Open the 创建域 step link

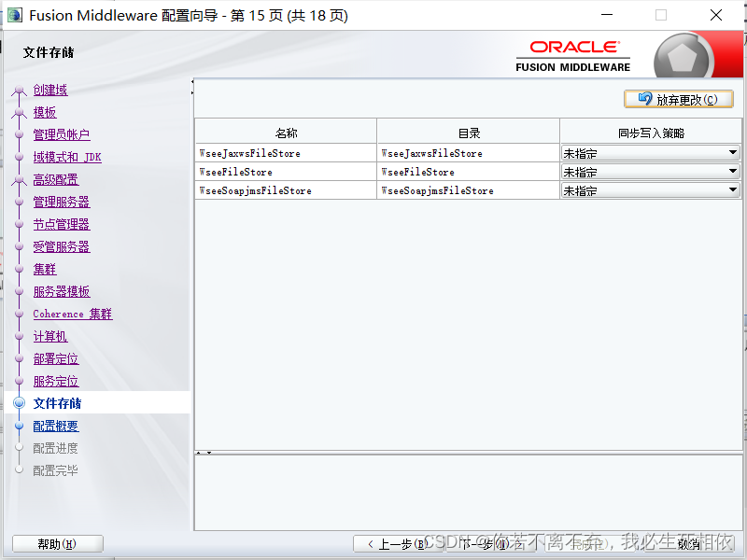click(x=50, y=90)
